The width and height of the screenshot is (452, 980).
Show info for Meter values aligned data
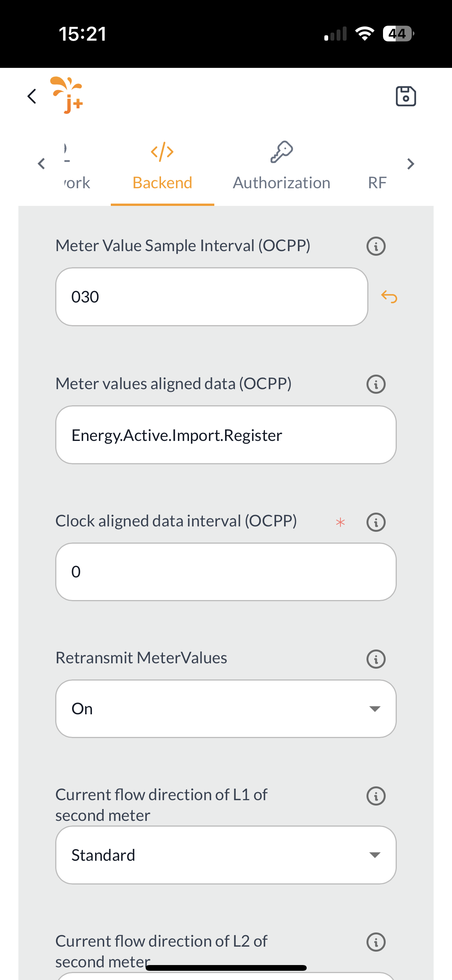coord(376,384)
